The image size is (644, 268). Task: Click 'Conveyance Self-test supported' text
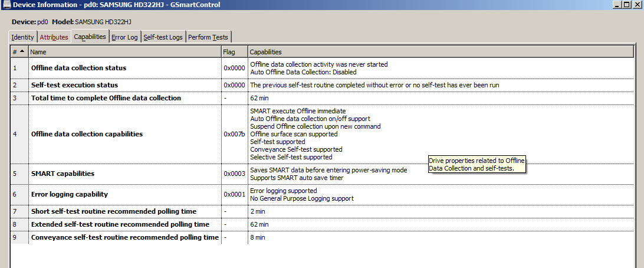pos(296,149)
